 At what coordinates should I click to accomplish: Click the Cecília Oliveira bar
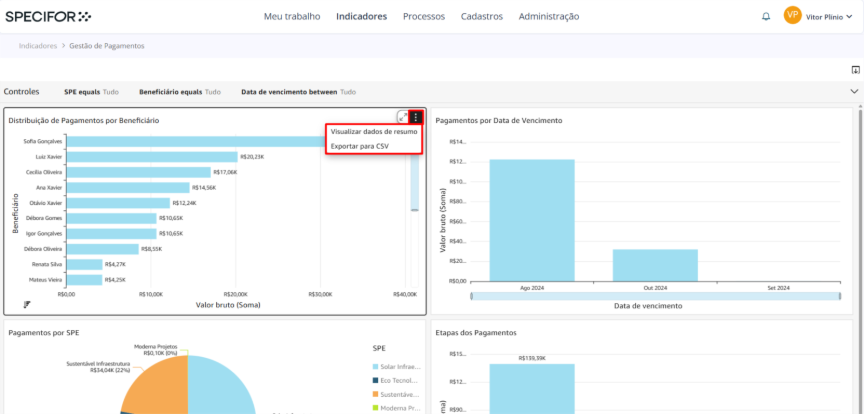pos(138,173)
